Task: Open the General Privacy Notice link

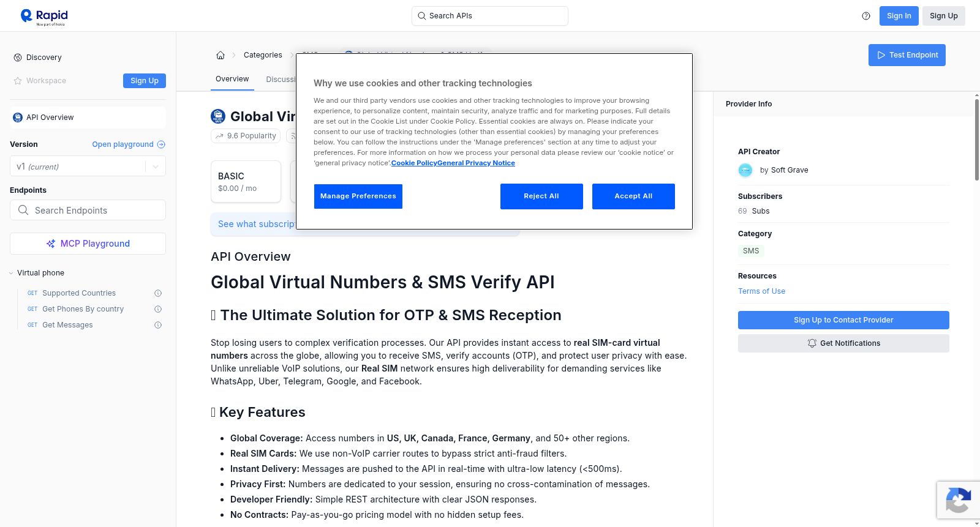Action: coord(477,163)
